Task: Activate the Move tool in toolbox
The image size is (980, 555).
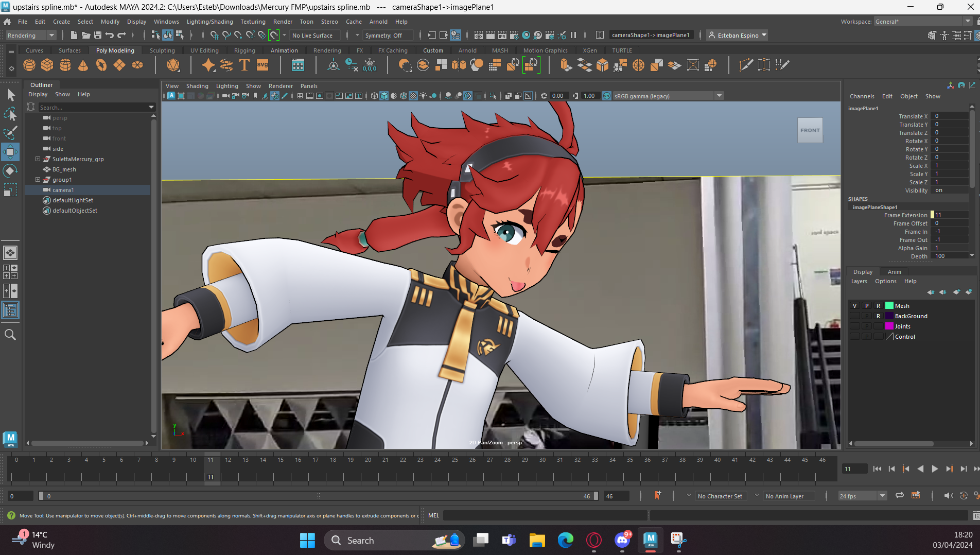Action: tap(11, 152)
